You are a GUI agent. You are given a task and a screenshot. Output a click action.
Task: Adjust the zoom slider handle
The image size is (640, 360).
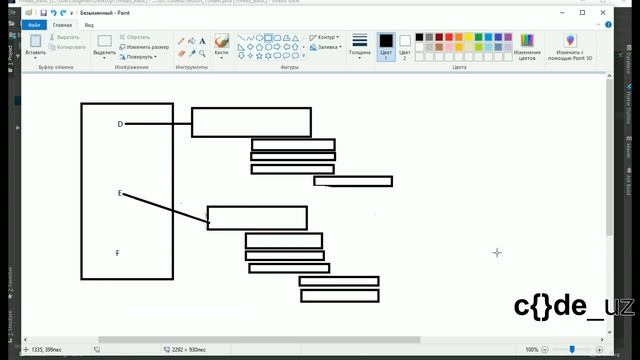[572, 349]
